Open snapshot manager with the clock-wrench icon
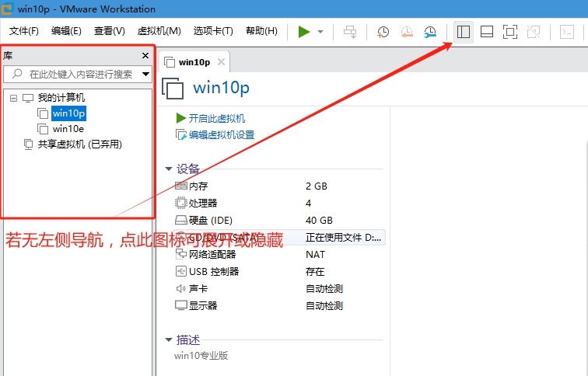The width and height of the screenshot is (588, 376). tap(430, 32)
